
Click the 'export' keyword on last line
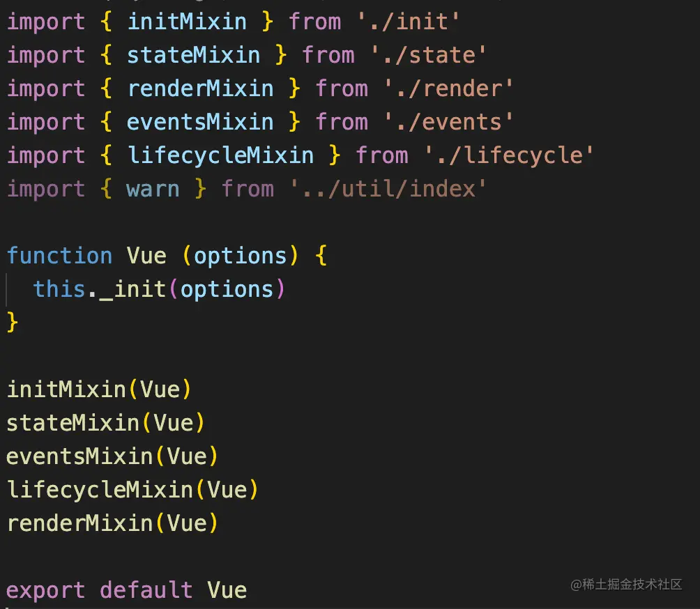(x=45, y=590)
